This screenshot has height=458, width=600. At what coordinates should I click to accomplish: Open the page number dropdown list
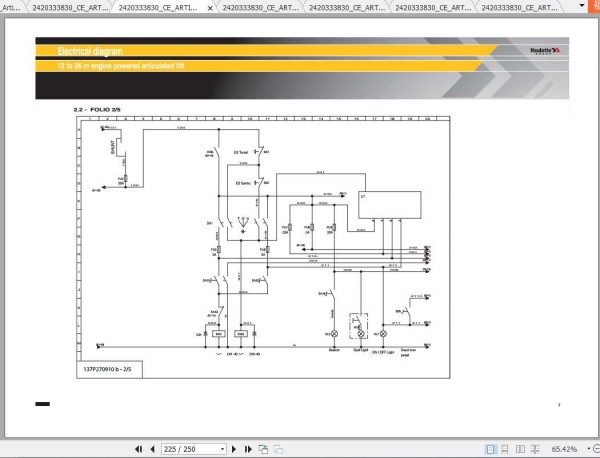(x=222, y=449)
